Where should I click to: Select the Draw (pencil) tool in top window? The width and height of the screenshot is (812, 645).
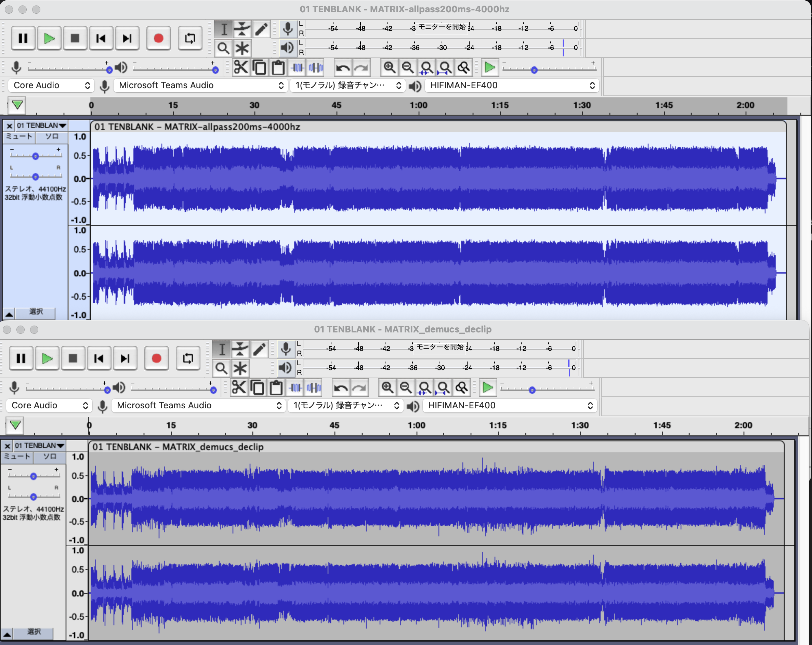[261, 29]
